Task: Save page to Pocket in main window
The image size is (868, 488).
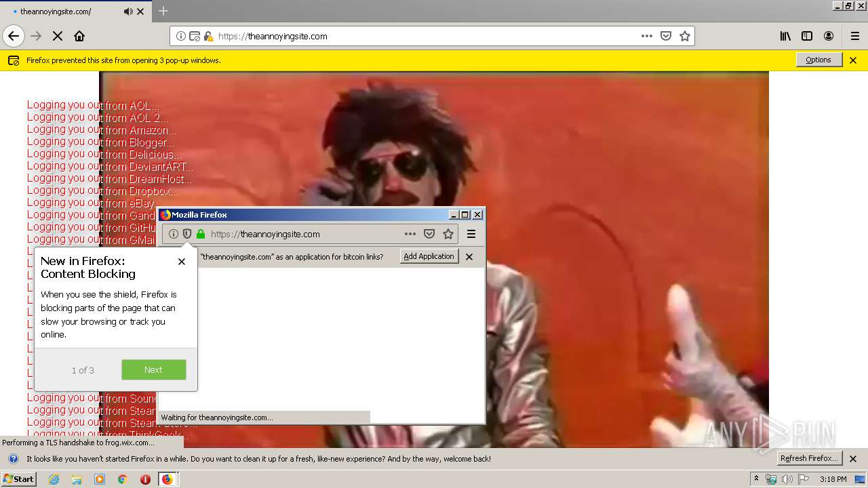Action: pyautogui.click(x=666, y=36)
